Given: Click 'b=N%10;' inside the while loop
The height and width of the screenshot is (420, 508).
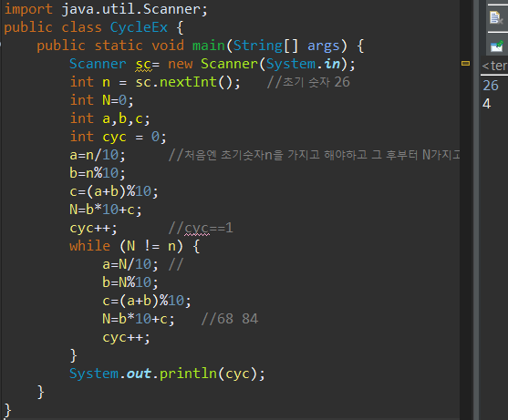Looking at the screenshot, I should pyautogui.click(x=130, y=282).
